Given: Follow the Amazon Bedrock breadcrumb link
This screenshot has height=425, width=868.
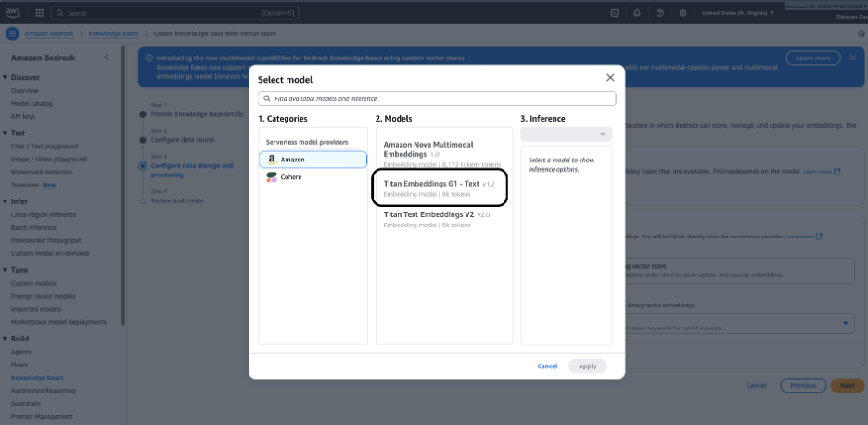Looking at the screenshot, I should (49, 33).
